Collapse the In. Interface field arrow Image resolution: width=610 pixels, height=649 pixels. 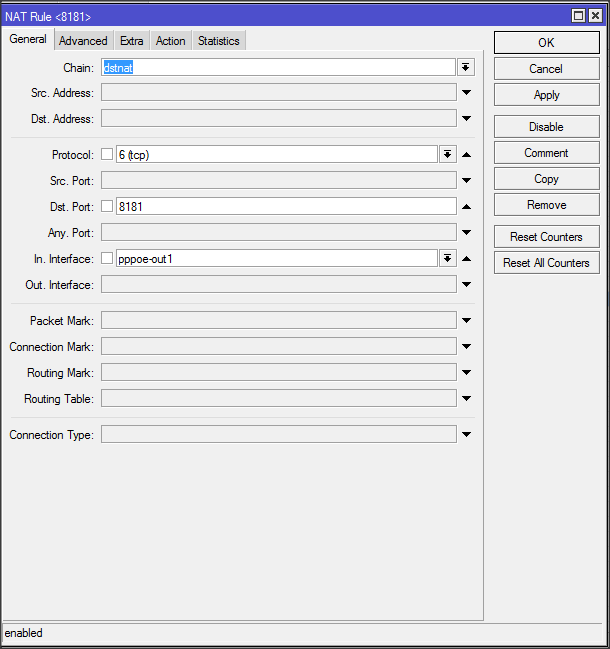(x=466, y=258)
